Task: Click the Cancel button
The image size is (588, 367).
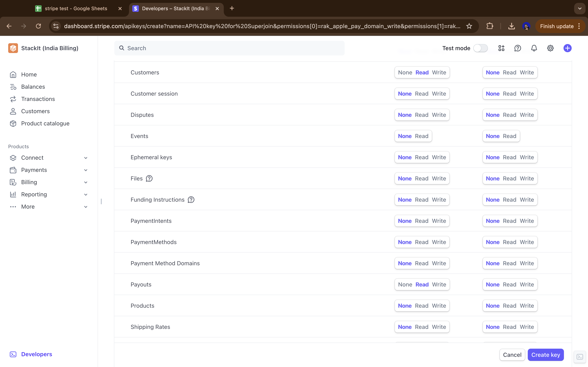Action: [x=512, y=355]
